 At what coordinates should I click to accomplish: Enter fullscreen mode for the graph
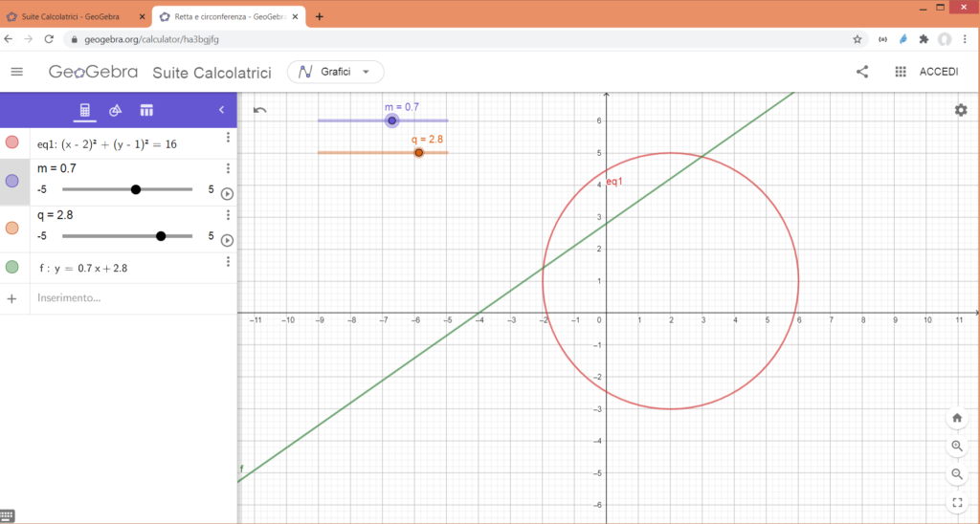coord(956,502)
